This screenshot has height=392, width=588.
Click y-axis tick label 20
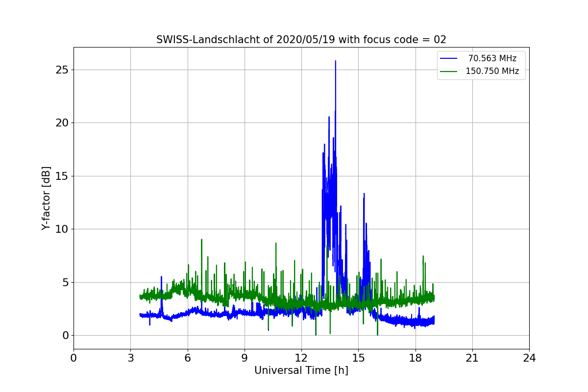62,123
